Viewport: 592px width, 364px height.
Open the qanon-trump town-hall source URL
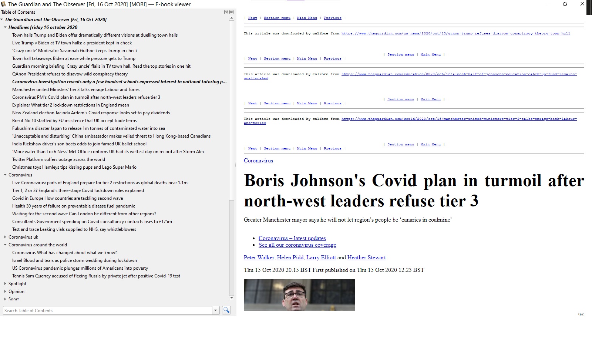coord(455,33)
